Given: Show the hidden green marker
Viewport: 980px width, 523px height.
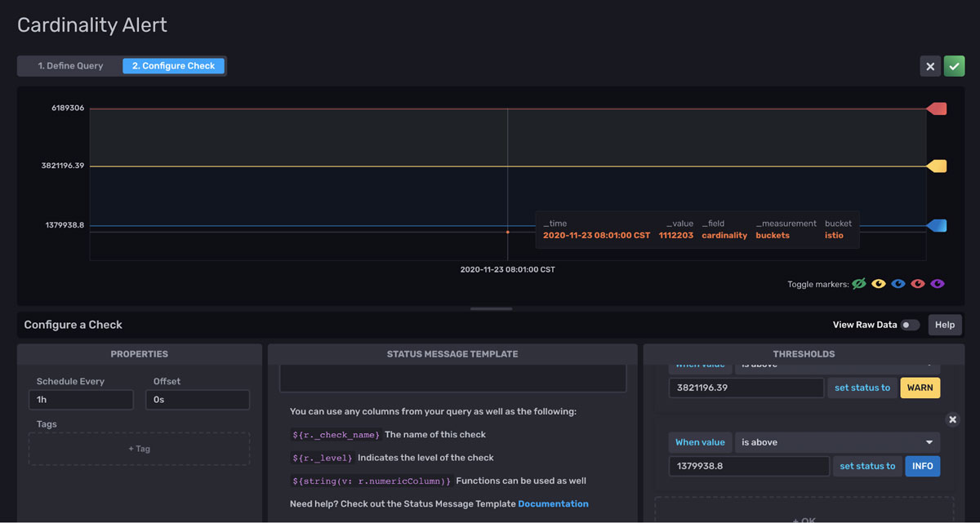Looking at the screenshot, I should tap(858, 283).
